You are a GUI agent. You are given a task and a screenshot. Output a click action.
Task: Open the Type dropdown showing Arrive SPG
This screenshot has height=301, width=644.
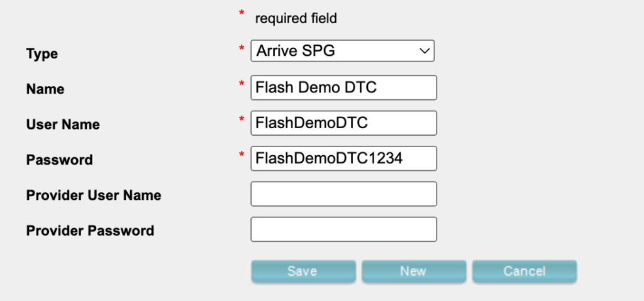(x=333, y=52)
